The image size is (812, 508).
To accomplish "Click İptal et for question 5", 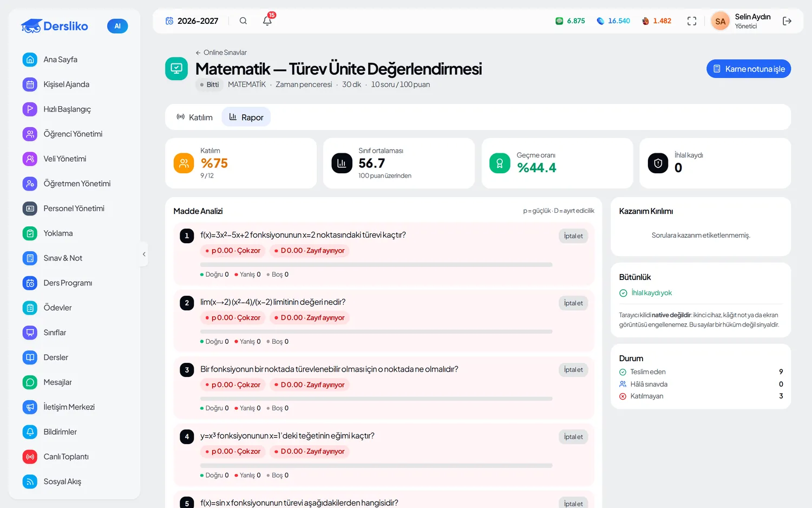I will pos(573,504).
